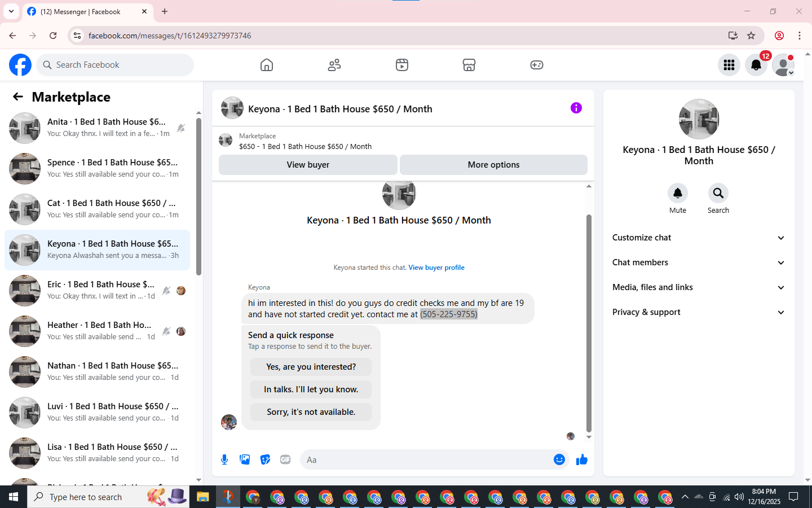Open conversation information purple icon
Screen dimensions: 812x508
tap(576, 108)
